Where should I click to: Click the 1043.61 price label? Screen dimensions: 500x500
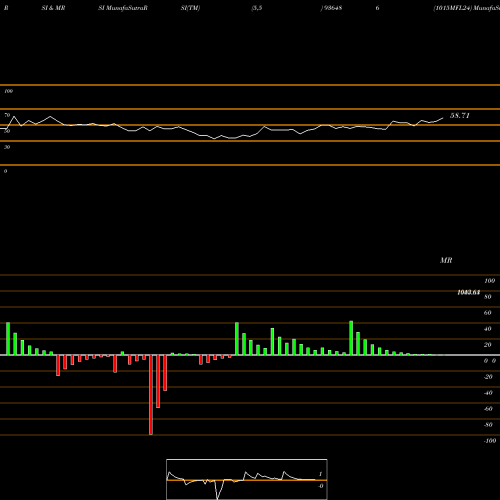469,292
